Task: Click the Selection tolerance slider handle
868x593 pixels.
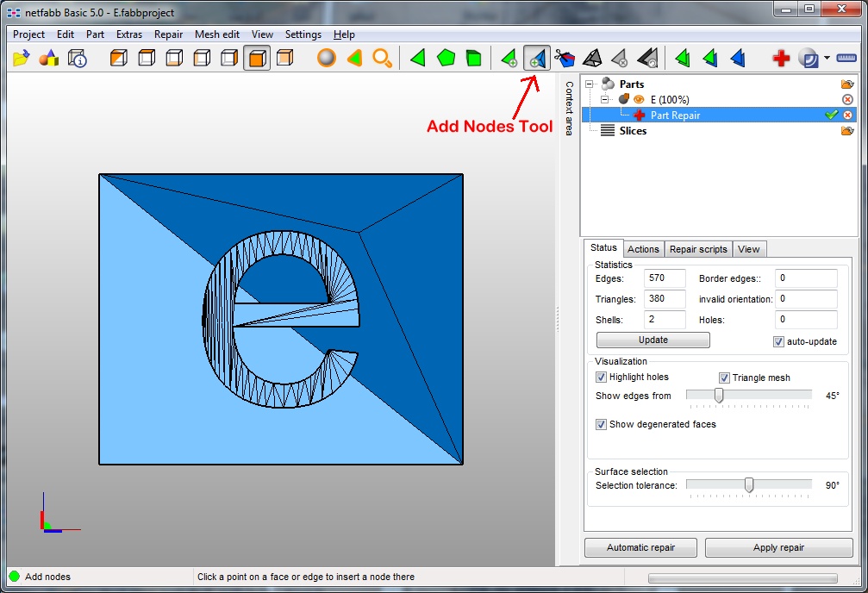Action: pos(749,485)
